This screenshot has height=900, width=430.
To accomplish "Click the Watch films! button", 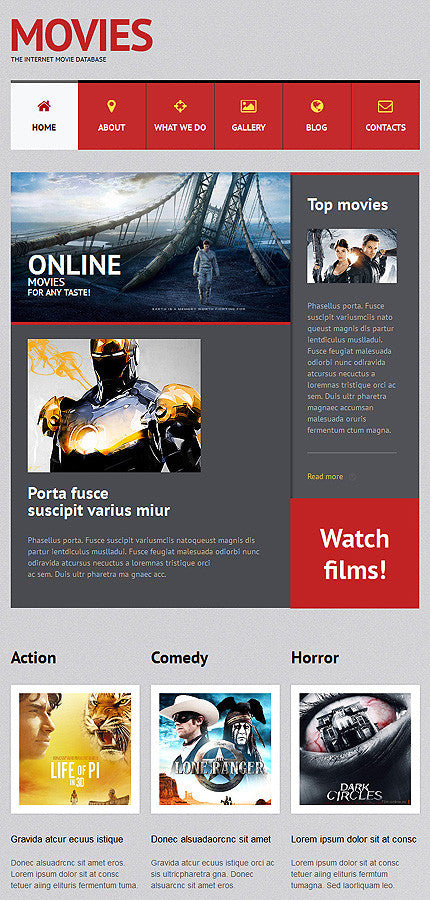I will point(355,553).
